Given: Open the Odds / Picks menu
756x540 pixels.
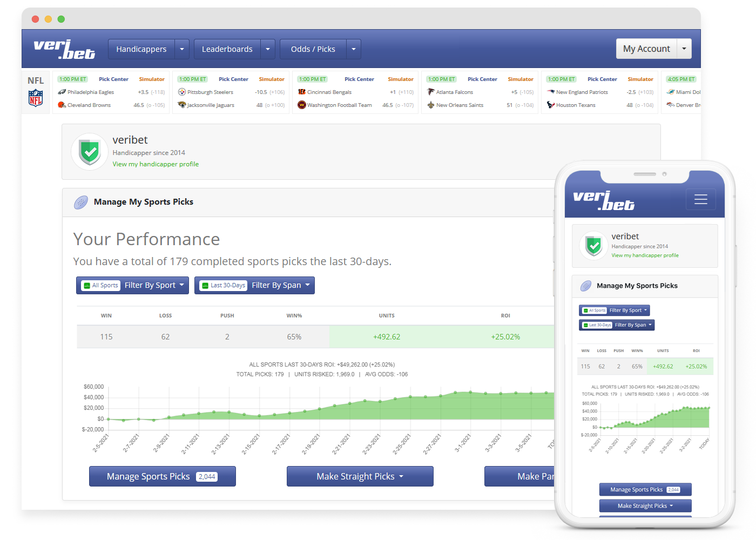Looking at the screenshot, I should pos(313,49).
